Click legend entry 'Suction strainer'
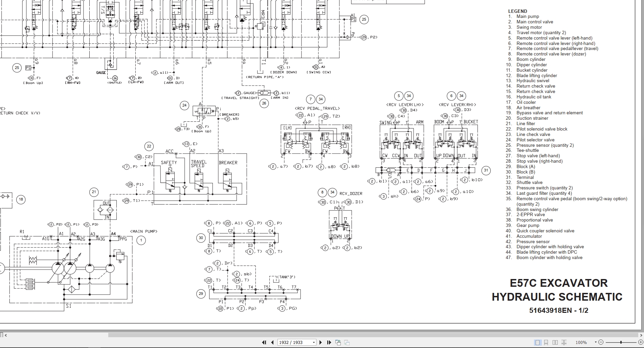The height and width of the screenshot is (348, 644). [532, 118]
